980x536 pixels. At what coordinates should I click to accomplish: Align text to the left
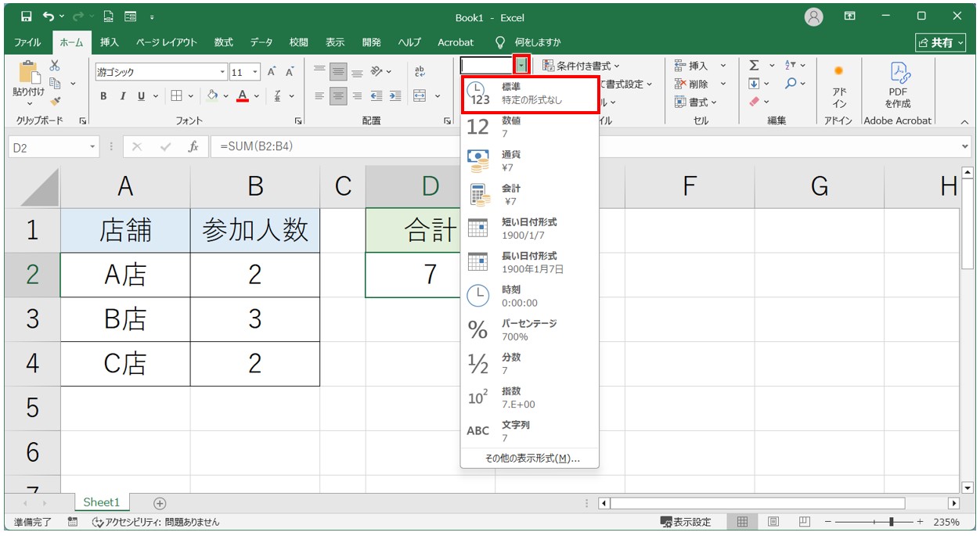319,96
